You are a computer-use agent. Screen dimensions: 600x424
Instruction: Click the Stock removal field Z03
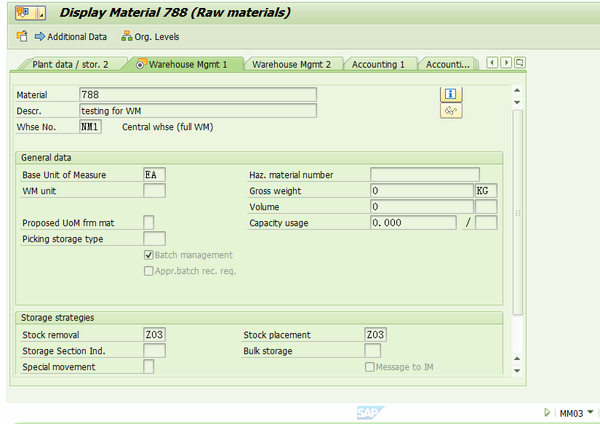[154, 334]
